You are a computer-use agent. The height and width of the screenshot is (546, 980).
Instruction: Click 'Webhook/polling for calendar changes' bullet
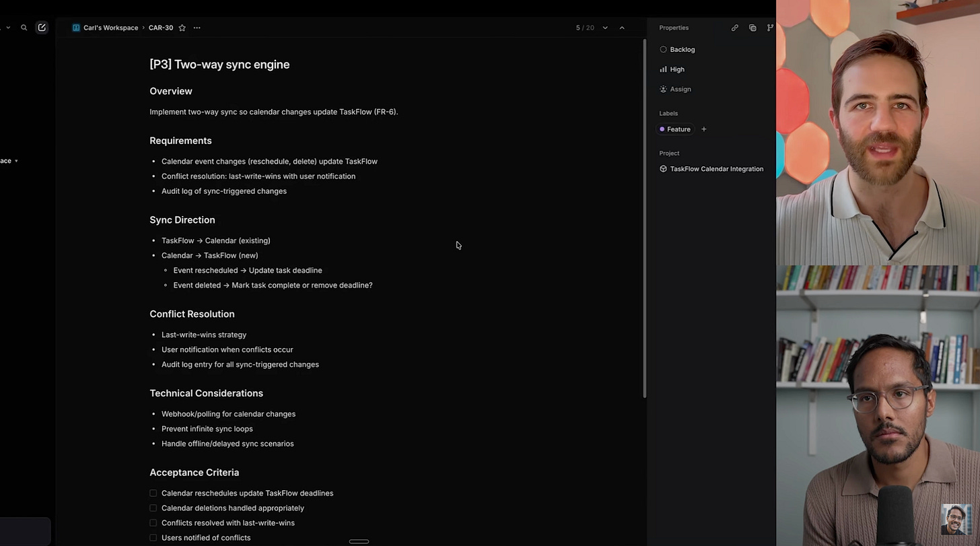tap(228, 414)
